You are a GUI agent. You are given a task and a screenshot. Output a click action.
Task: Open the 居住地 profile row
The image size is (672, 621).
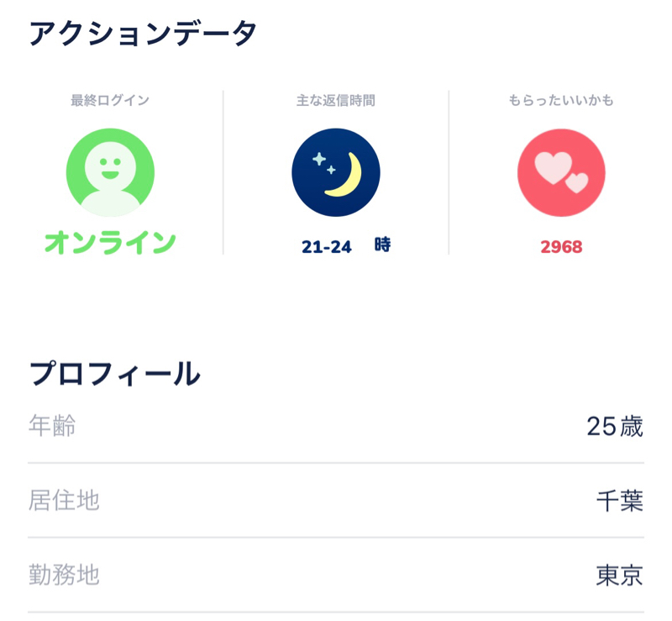coord(336,501)
